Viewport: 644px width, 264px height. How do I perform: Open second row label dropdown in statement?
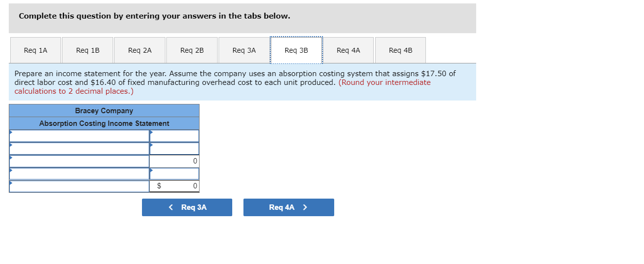pos(80,148)
